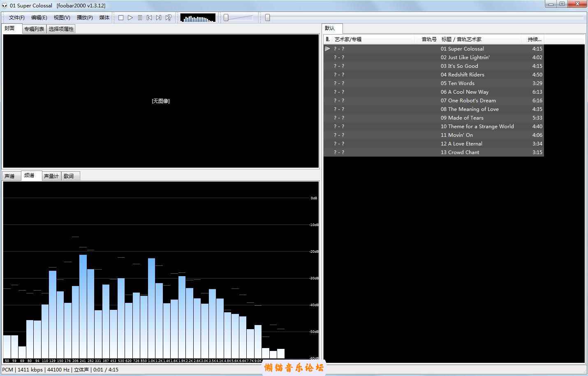Screen dimensions: 588x376
Task: Sort by the 音轨号 column header
Action: coord(427,39)
